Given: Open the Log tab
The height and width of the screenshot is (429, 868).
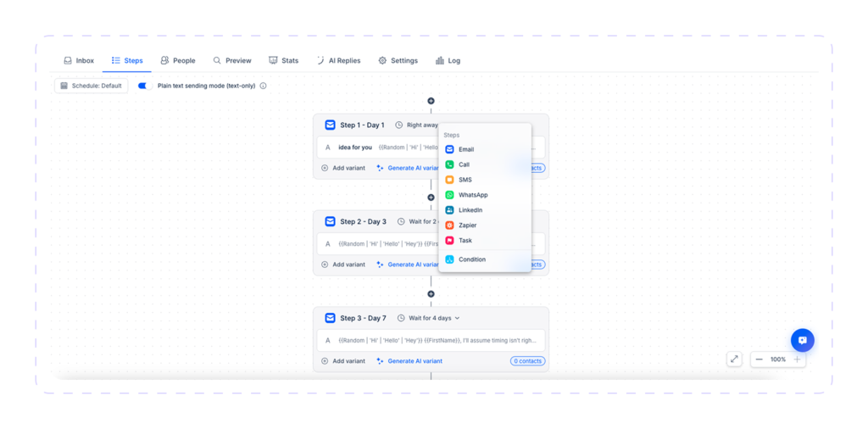Looking at the screenshot, I should (x=448, y=60).
